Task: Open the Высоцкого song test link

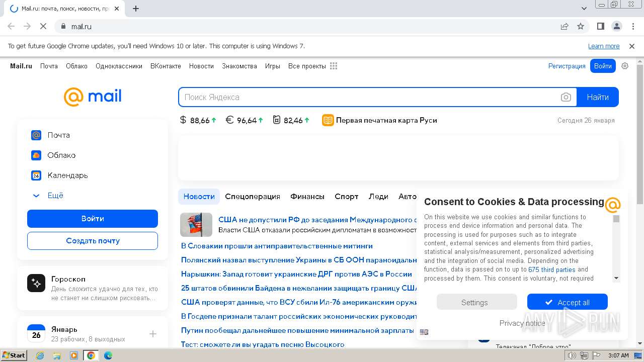Action: [263, 344]
